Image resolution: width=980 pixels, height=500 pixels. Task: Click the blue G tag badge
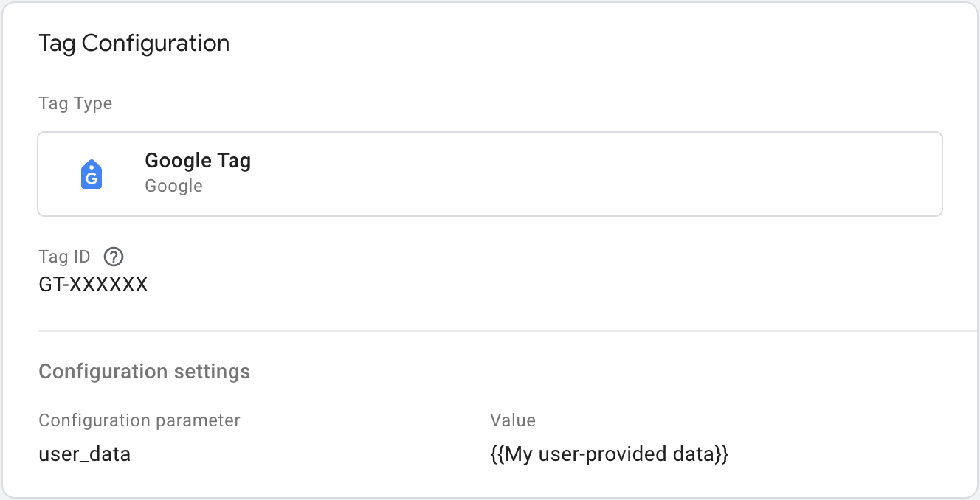[x=92, y=173]
